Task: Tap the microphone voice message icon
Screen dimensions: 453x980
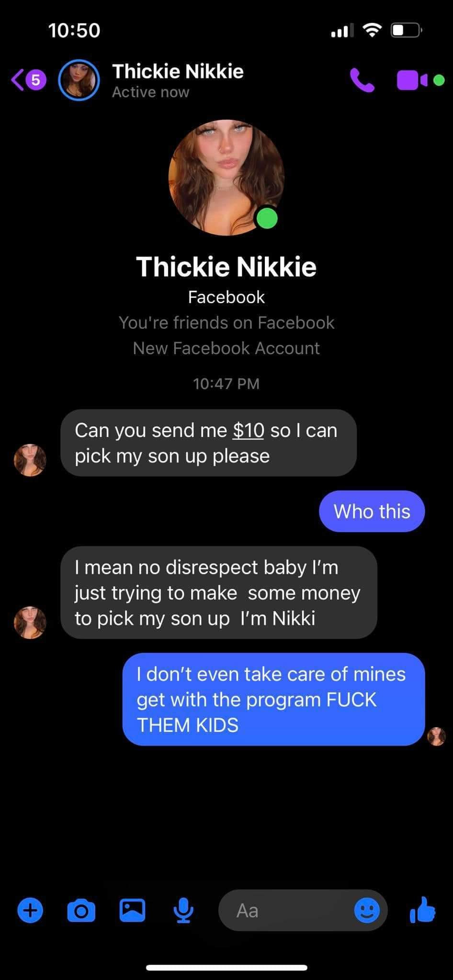Action: click(x=183, y=910)
